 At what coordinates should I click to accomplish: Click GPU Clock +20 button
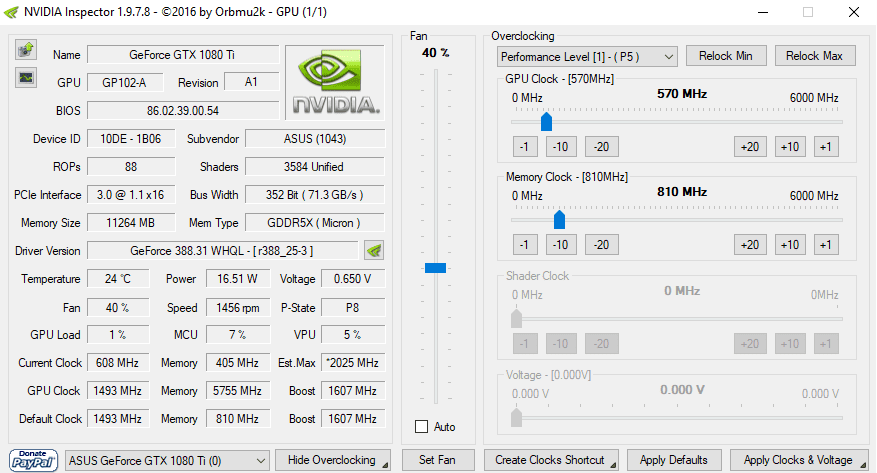750,147
